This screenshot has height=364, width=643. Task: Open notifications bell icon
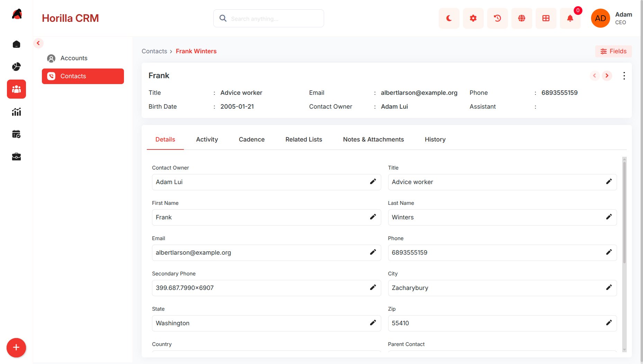tap(570, 18)
